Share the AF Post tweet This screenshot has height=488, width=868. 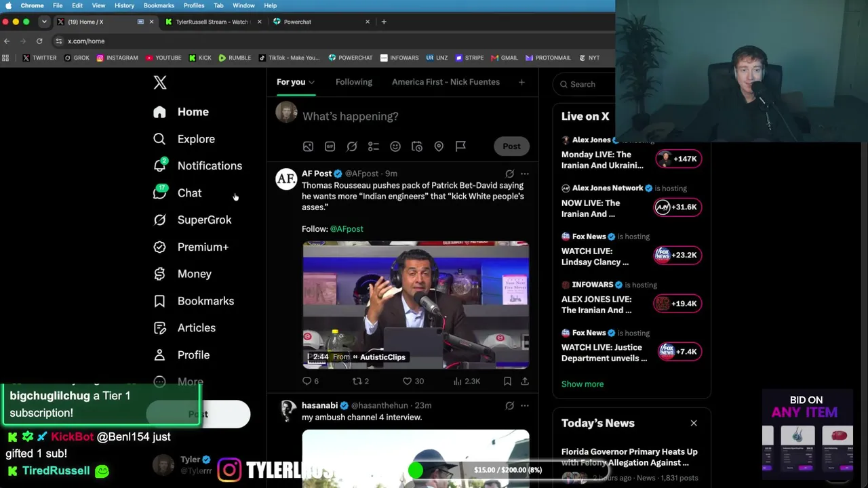click(x=525, y=382)
